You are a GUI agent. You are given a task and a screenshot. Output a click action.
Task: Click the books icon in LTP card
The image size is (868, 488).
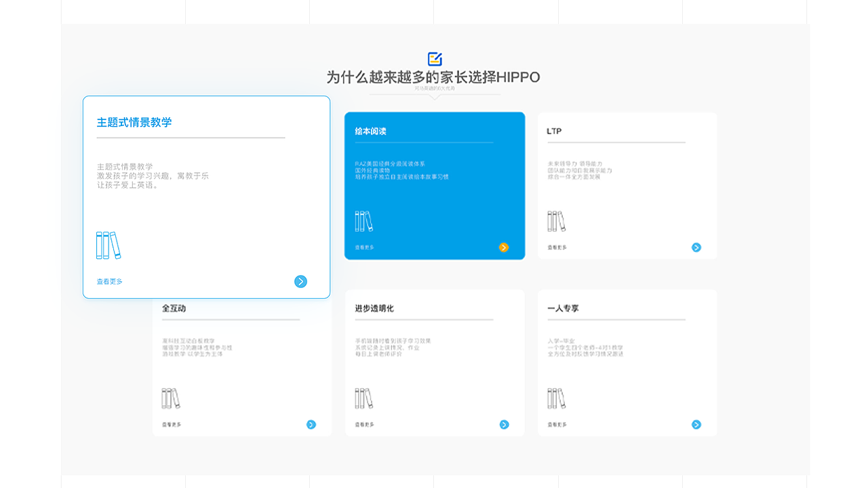(557, 221)
